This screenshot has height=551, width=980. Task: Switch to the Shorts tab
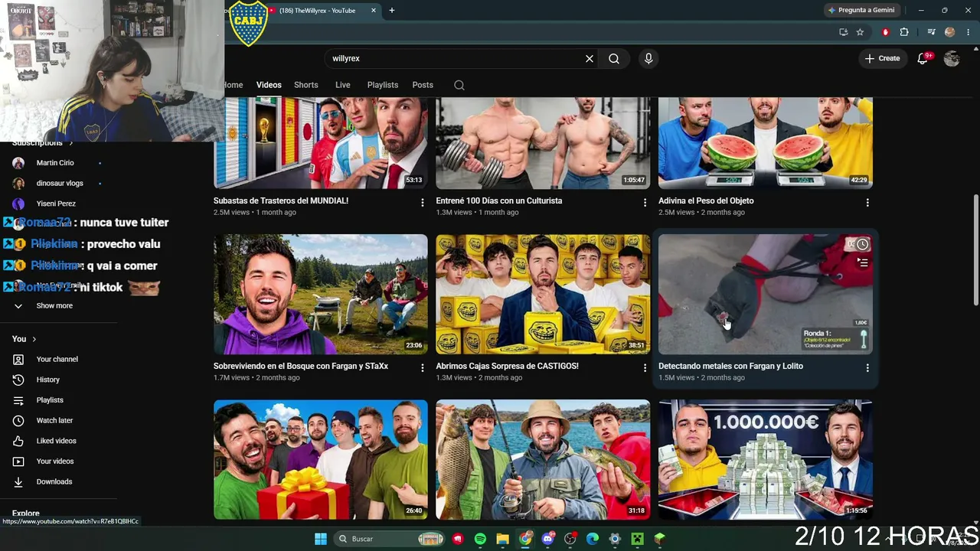coord(306,85)
